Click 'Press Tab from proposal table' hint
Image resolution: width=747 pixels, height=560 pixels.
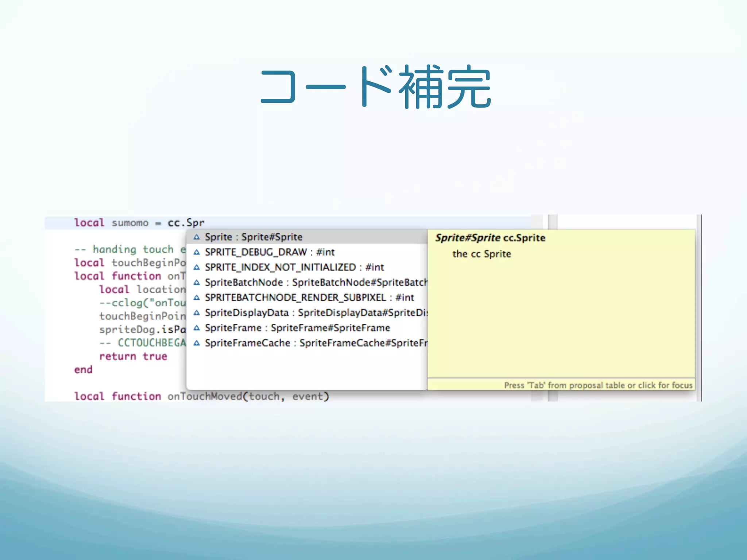[598, 385]
